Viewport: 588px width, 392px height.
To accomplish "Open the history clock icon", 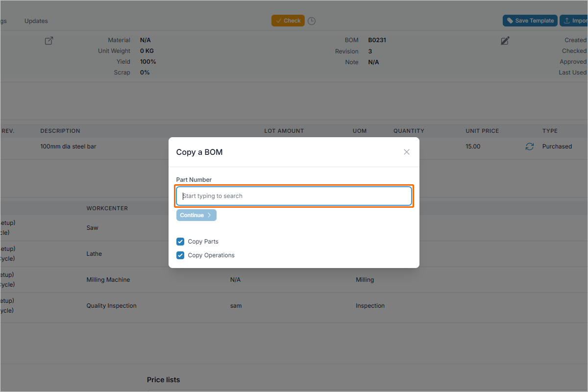I will pyautogui.click(x=312, y=21).
